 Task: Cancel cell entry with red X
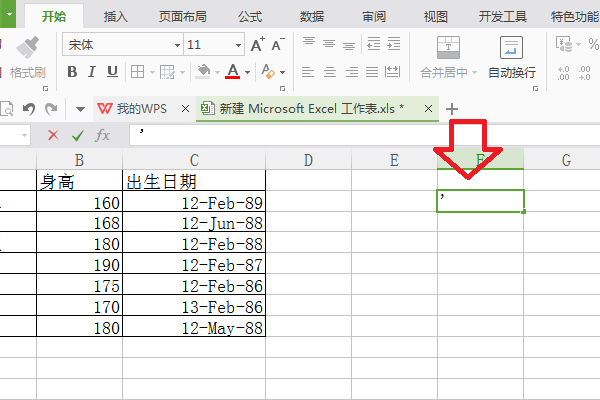53,135
